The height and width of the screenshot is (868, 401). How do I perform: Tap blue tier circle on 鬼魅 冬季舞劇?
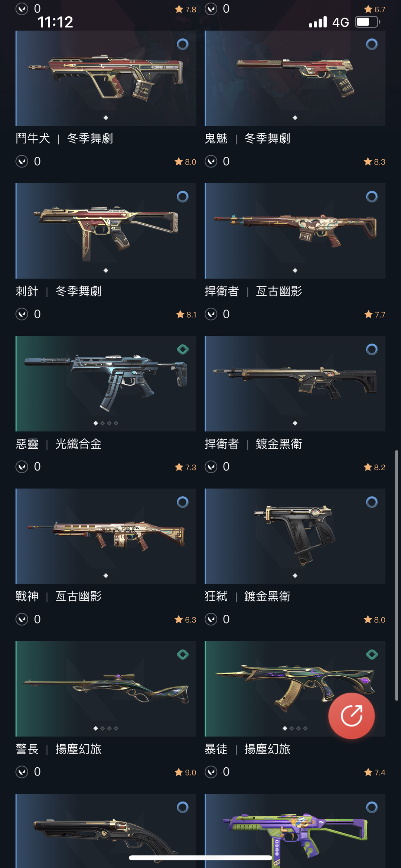coord(372,44)
